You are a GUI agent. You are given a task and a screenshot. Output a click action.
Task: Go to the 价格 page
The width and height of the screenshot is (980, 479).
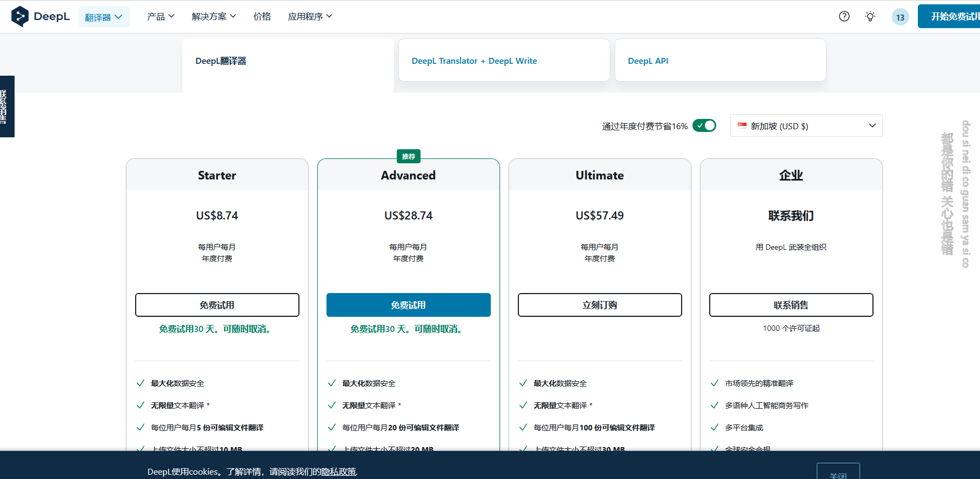click(x=262, y=17)
